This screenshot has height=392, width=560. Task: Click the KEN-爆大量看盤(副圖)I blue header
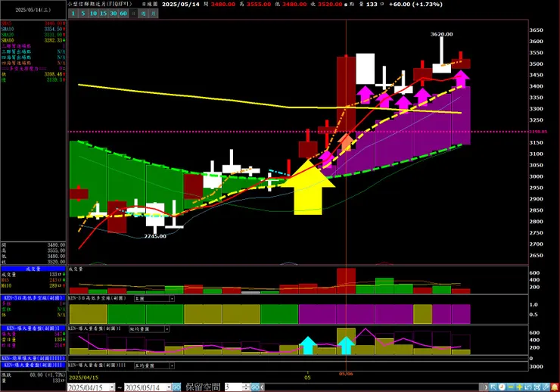(33, 328)
